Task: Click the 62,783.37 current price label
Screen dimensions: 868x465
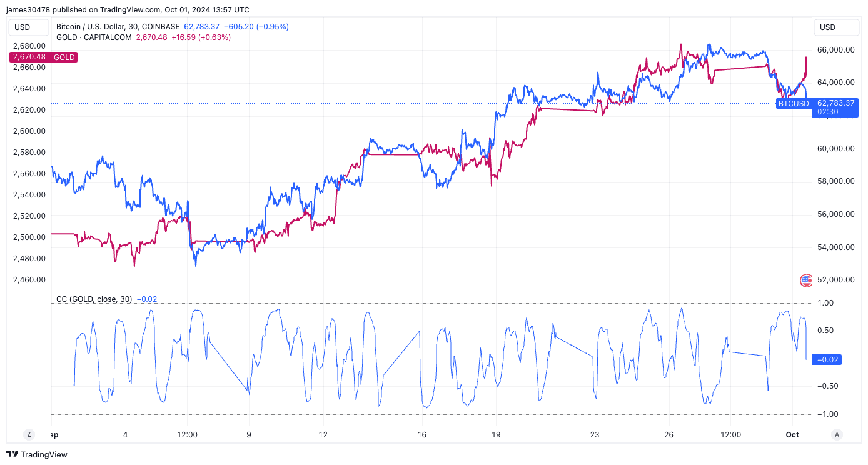Action: [835, 103]
